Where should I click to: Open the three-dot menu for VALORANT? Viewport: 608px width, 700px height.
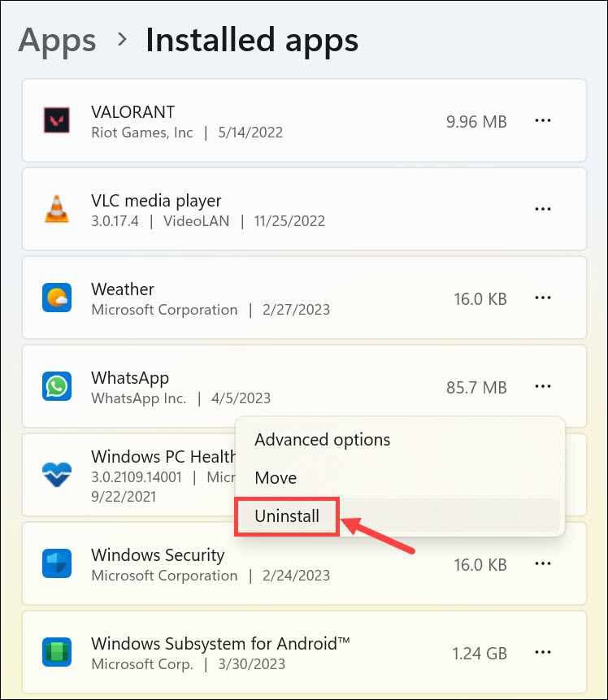[543, 120]
